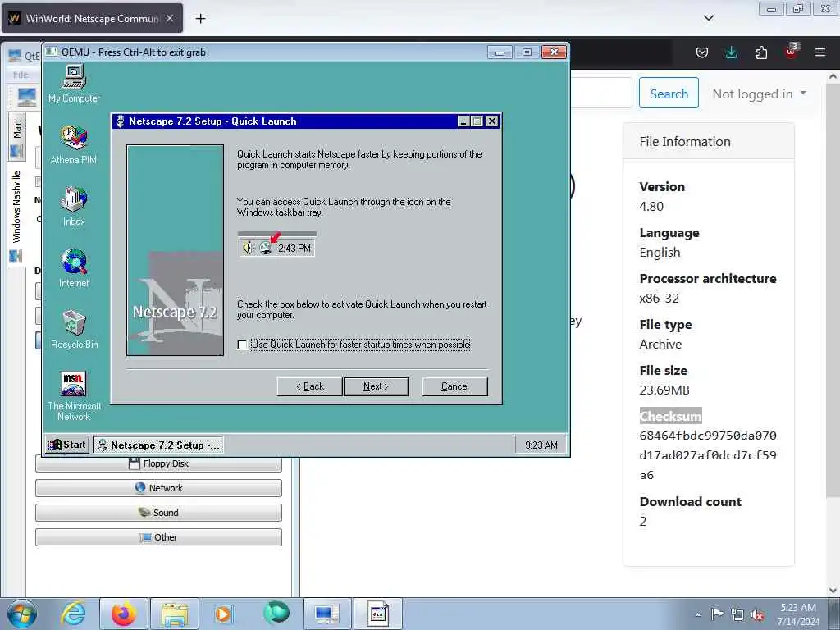
Task: Click the network tray icon
Action: click(x=737, y=615)
